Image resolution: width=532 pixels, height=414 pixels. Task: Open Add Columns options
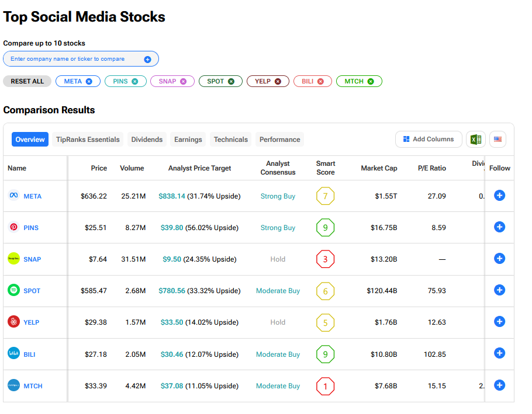coord(428,140)
